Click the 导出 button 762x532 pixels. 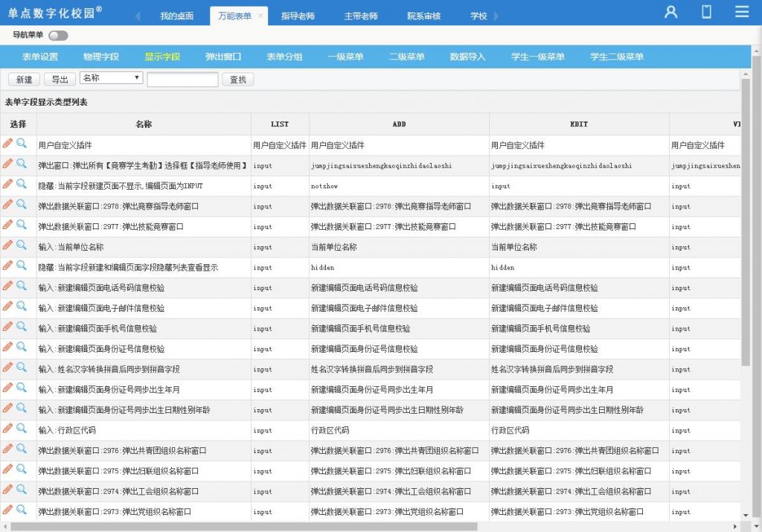[60, 79]
